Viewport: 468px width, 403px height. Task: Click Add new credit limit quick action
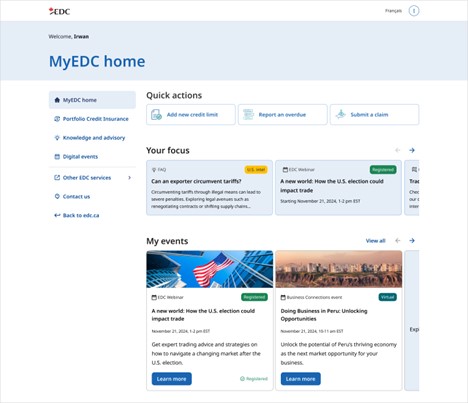click(x=191, y=115)
